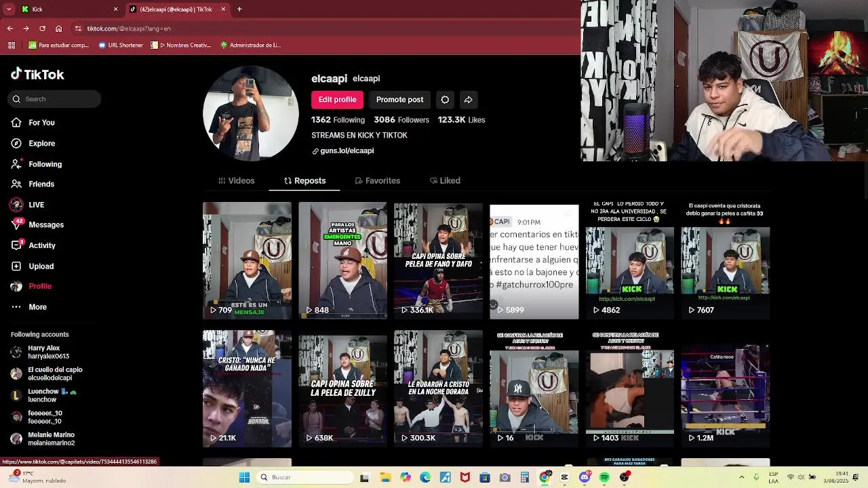Image resolution: width=868 pixels, height=488 pixels.
Task: Open the 336.1K views video
Action: click(438, 260)
